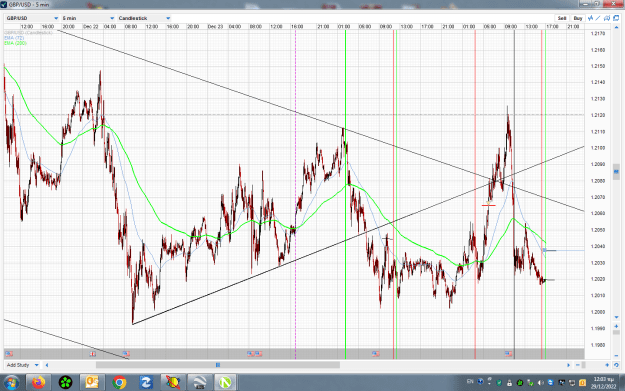Viewport: 625px width, 391px height.
Task: Open Outlook from the taskbar
Action: click(92, 383)
